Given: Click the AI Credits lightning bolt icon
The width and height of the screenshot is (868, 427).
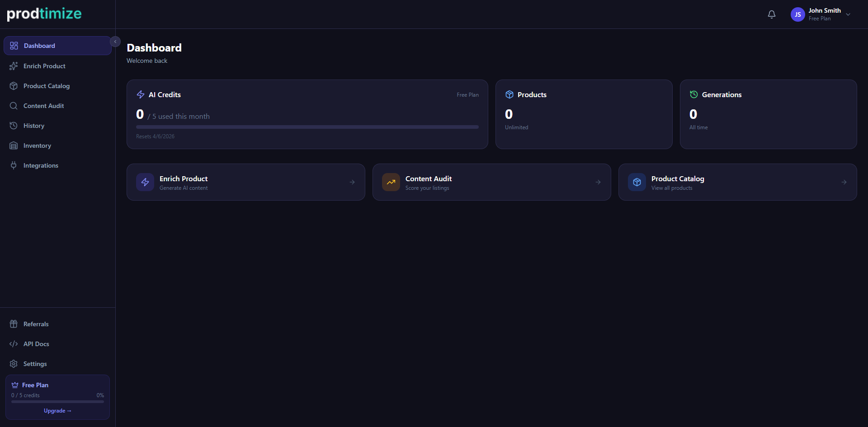Looking at the screenshot, I should pos(140,94).
